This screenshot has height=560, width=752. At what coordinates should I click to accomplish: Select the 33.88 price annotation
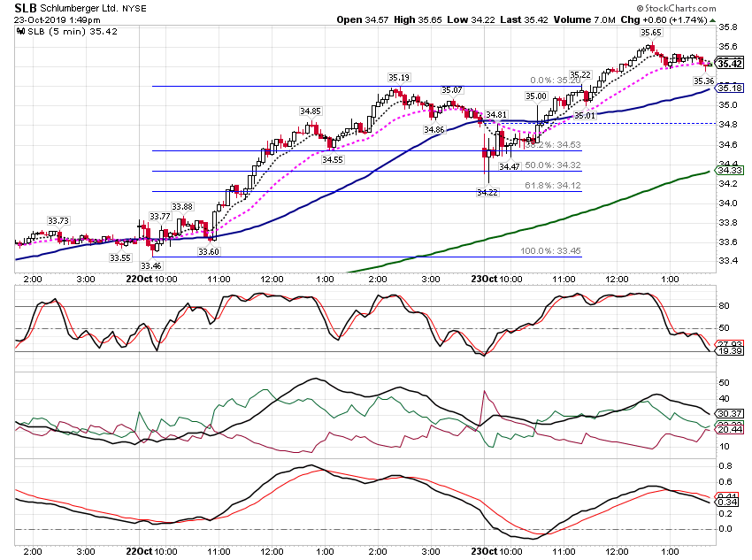click(182, 207)
